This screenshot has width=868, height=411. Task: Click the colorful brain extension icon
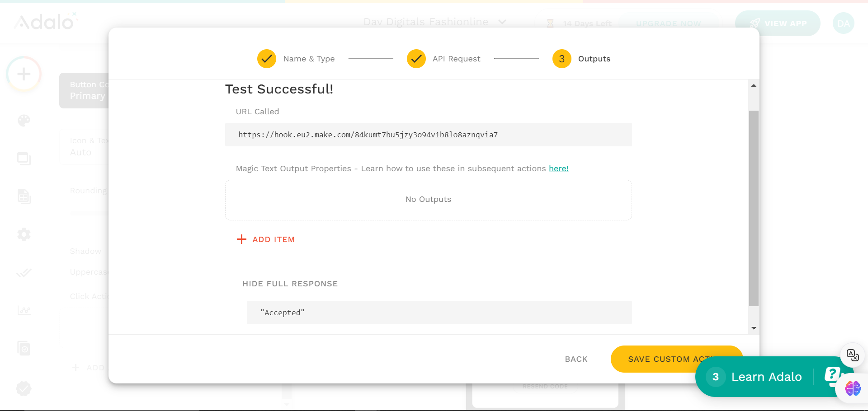(853, 388)
